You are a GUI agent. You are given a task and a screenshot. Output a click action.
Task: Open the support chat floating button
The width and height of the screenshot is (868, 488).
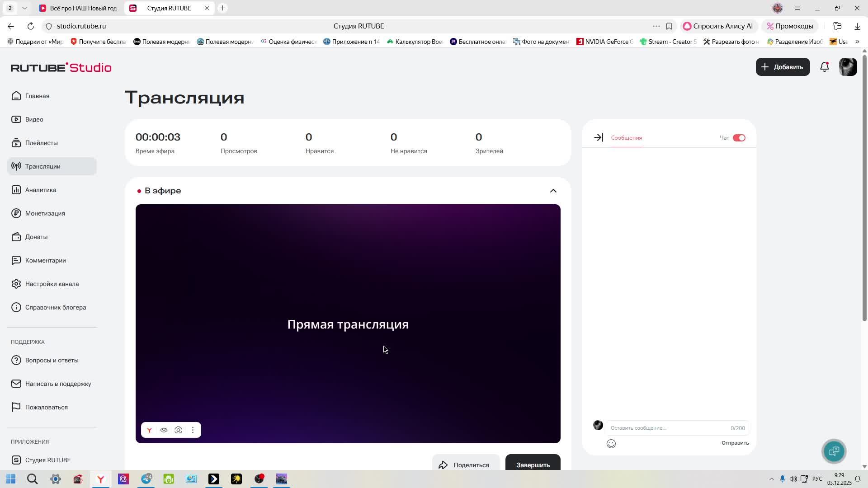(x=834, y=451)
